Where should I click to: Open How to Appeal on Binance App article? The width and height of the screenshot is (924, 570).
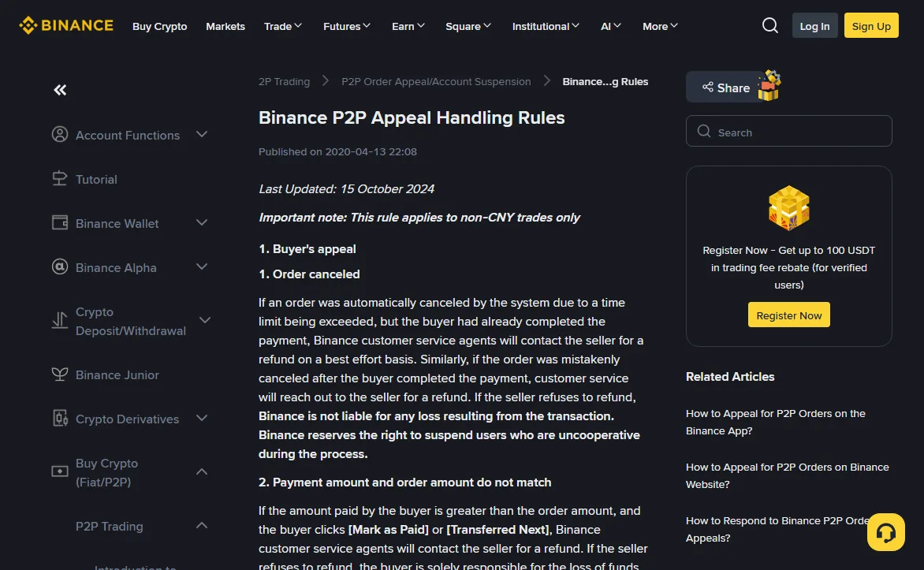[x=776, y=422]
